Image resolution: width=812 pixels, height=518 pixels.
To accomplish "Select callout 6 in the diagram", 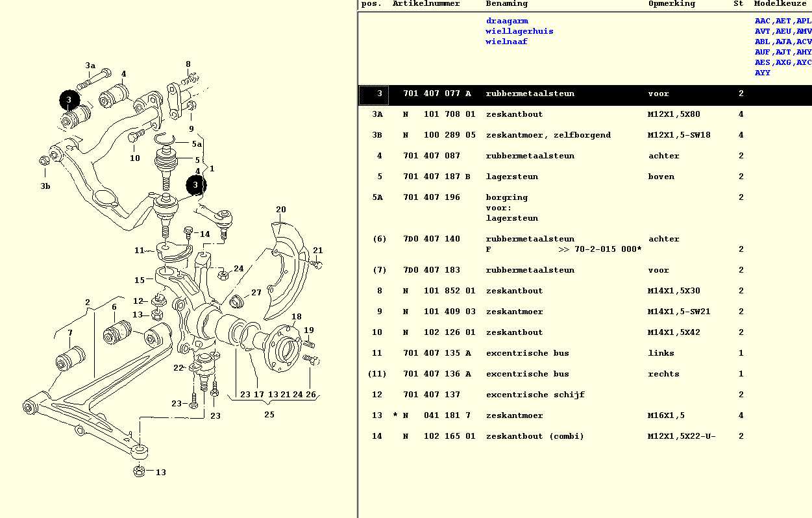I will tap(114, 308).
